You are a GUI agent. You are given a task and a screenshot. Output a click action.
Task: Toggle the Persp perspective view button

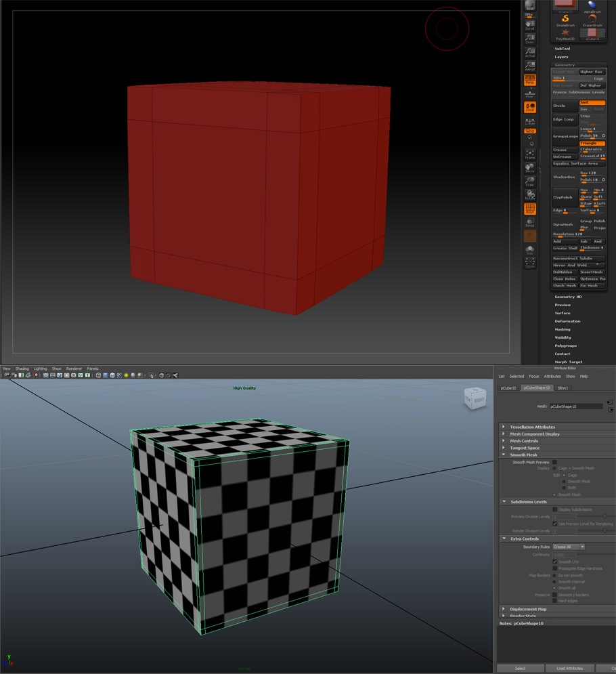[529, 81]
